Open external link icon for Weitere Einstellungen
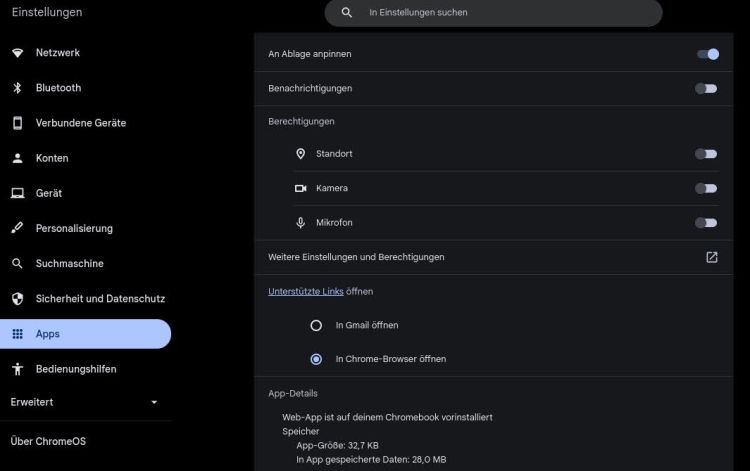The width and height of the screenshot is (750, 471). pyautogui.click(x=712, y=257)
